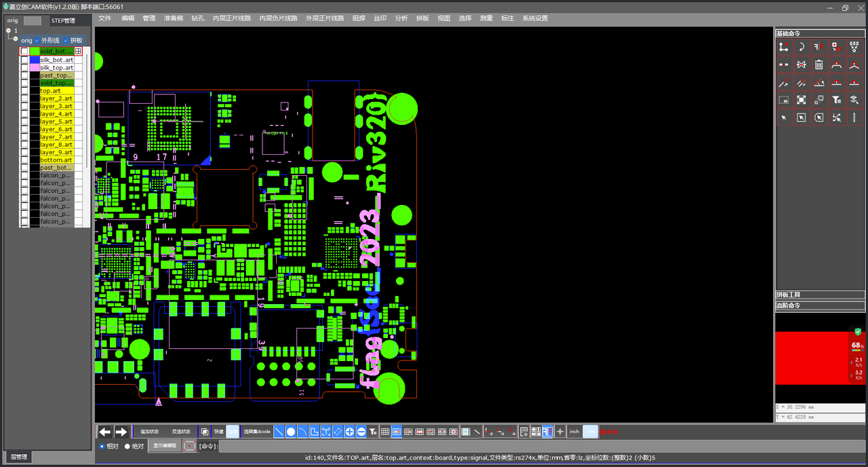Screen dimensions: 868x467
Task: Expand the sold_bot layer plus box
Action: pyautogui.click(x=78, y=52)
